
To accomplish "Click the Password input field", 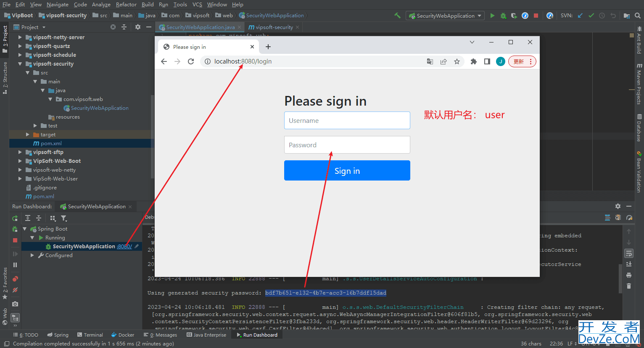I will point(347,145).
